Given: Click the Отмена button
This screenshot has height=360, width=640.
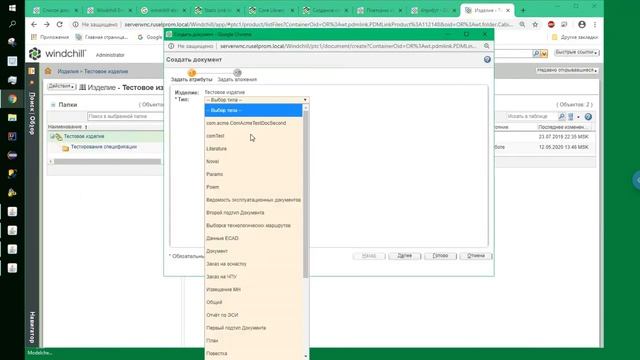Looking at the screenshot, I should coord(476,256).
